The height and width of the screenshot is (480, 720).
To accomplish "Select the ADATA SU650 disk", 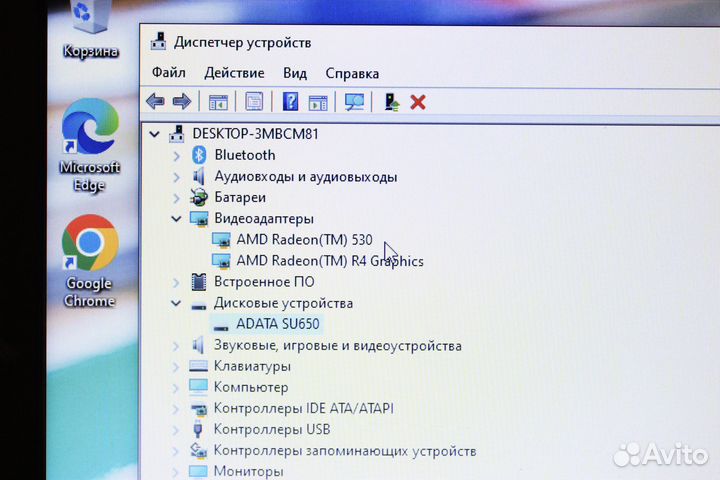I will [278, 324].
